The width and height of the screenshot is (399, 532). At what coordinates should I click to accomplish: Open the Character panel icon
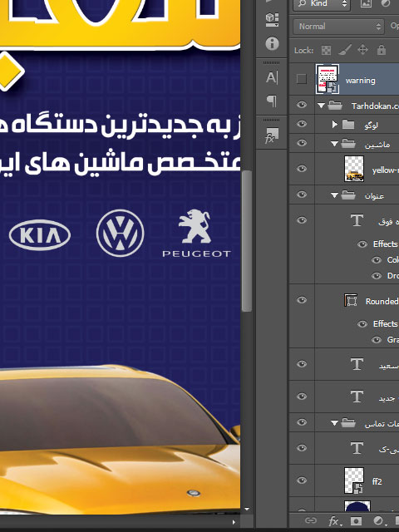272,77
